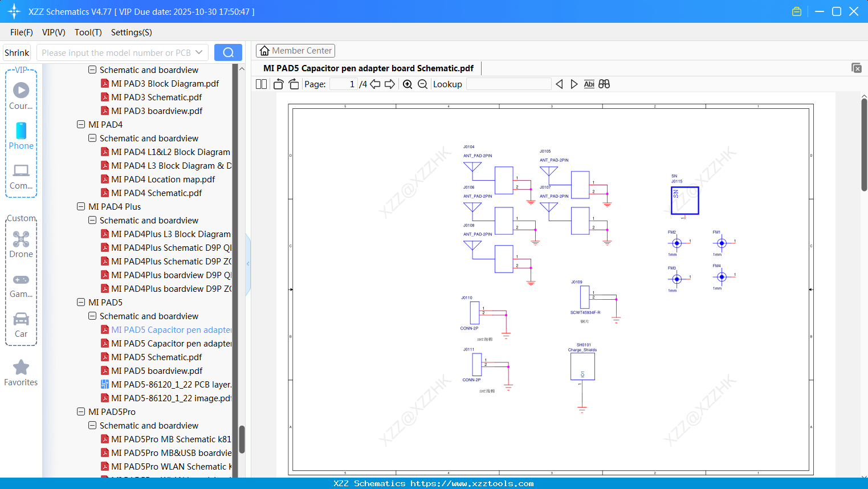Open the Tool(T) menu

click(88, 32)
